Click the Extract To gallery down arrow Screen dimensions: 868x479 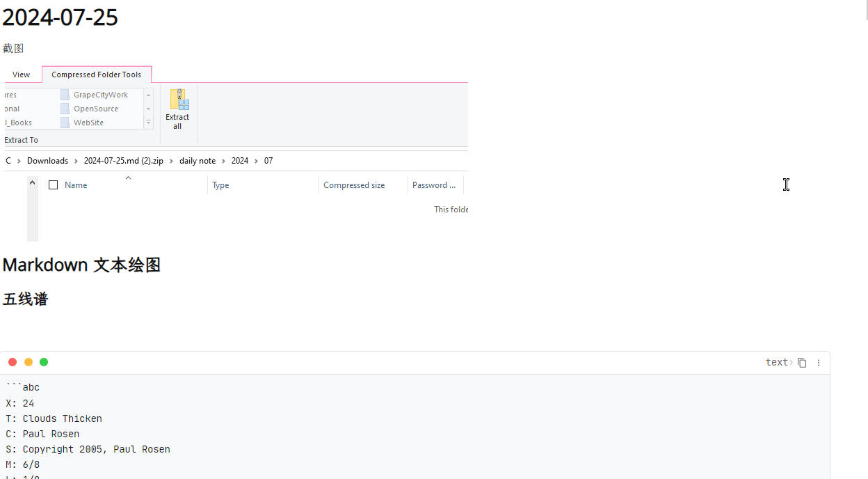pyautogui.click(x=148, y=109)
